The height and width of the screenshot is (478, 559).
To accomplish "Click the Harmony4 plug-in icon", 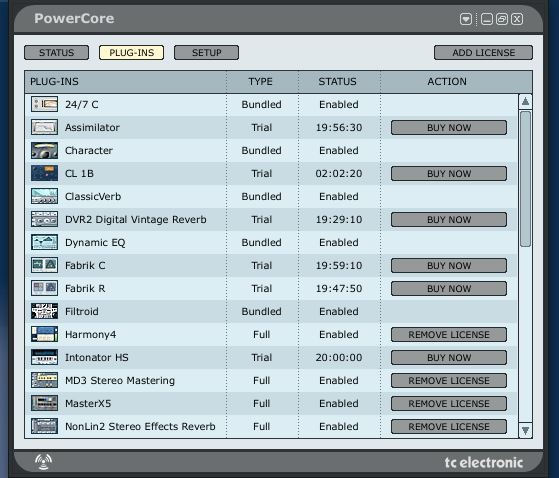I will [44, 334].
